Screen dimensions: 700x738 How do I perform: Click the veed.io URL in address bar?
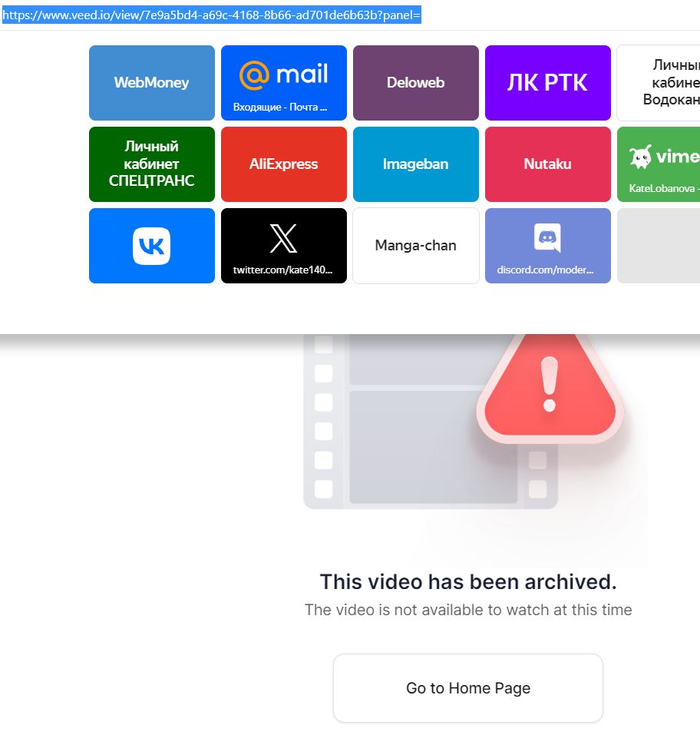coord(212,15)
